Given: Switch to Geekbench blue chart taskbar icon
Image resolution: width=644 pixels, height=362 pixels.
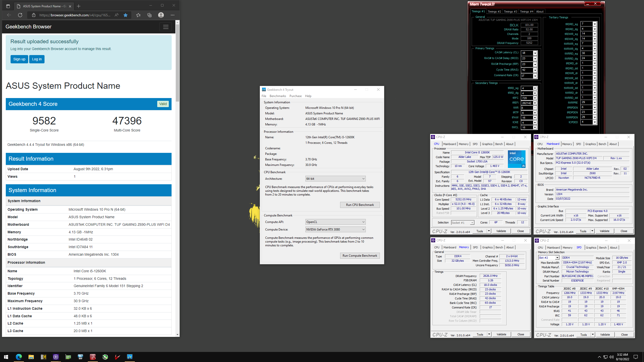Looking at the screenshot, I should [130, 357].
